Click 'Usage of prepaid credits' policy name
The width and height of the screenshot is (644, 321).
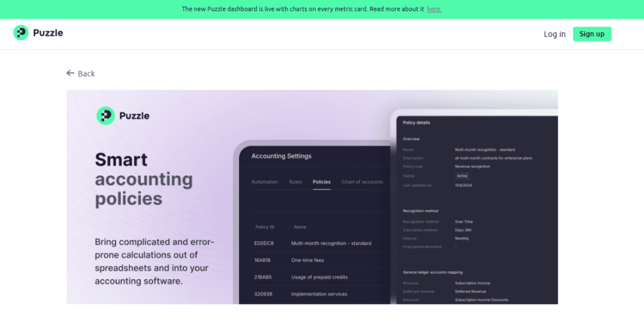coord(319,277)
